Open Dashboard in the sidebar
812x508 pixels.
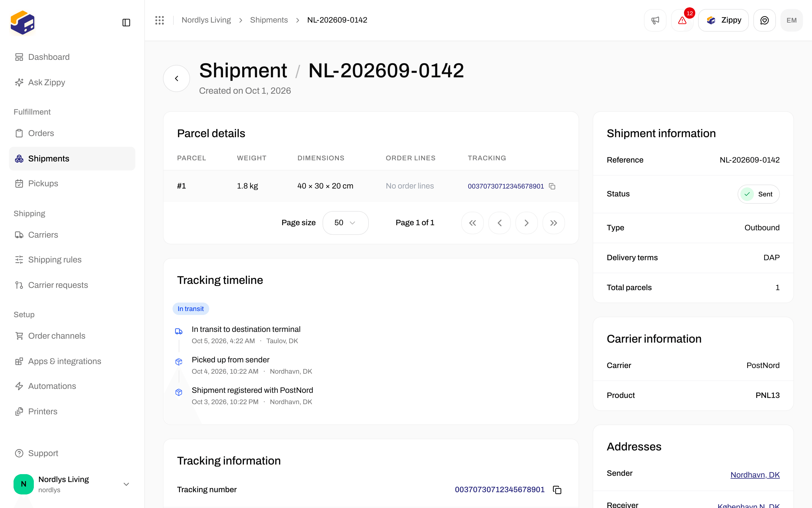(x=72, y=57)
